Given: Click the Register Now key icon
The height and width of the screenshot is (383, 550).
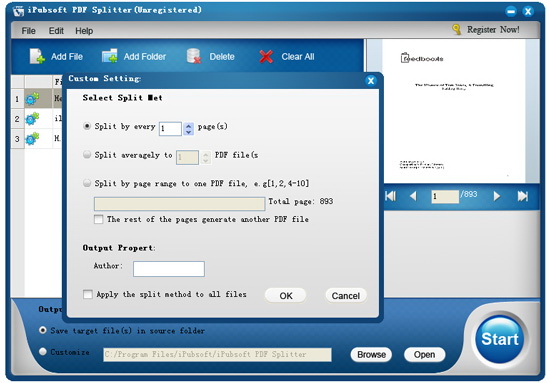Looking at the screenshot, I should click(456, 29).
